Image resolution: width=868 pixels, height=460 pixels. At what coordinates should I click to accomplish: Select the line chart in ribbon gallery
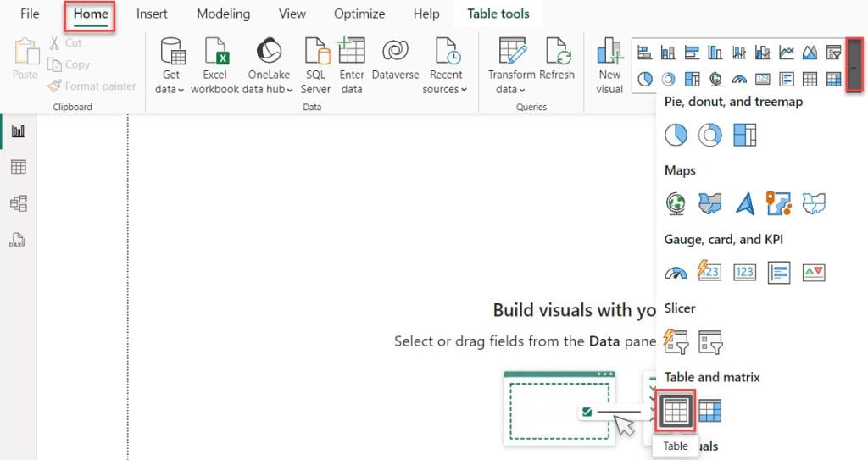[786, 52]
